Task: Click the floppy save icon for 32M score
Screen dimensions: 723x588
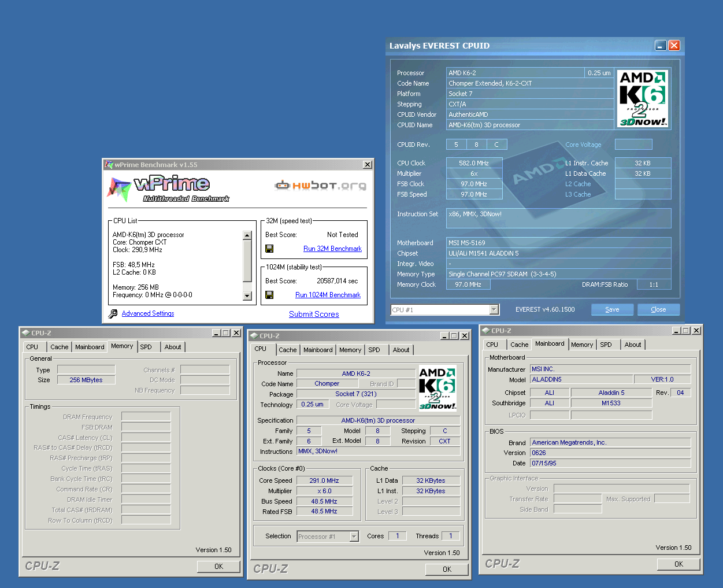Action: click(269, 249)
